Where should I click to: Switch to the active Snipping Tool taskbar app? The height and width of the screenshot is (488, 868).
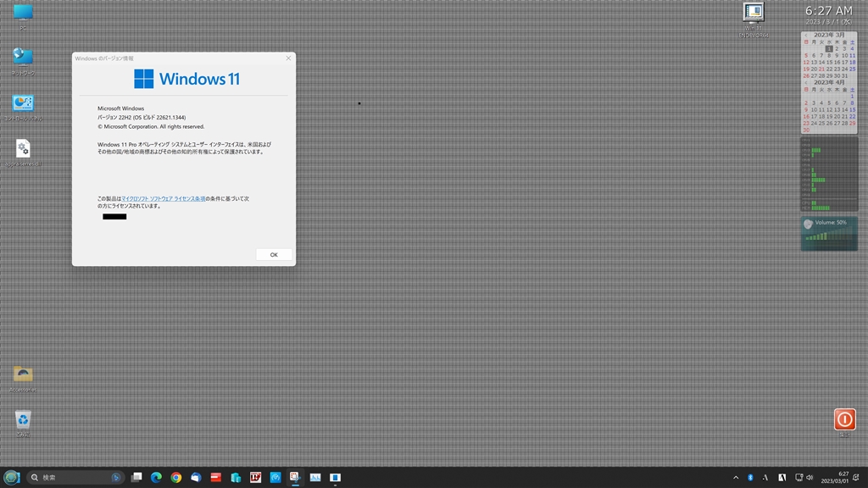(295, 477)
